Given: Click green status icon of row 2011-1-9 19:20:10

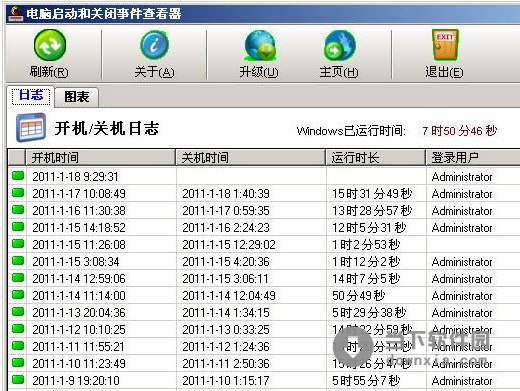Looking at the screenshot, I should [x=18, y=380].
